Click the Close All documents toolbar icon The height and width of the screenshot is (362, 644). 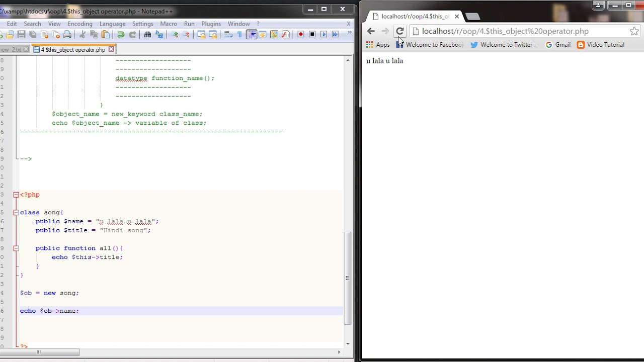coord(56,34)
